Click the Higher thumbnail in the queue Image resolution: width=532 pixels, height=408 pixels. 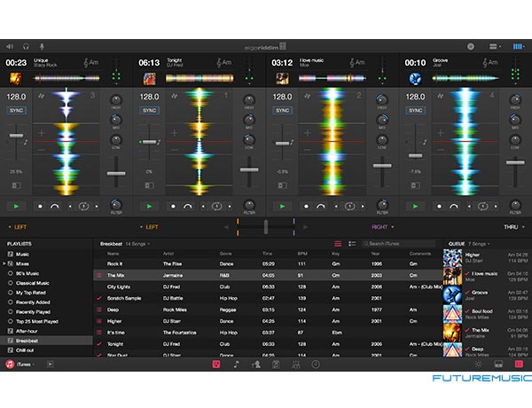[452, 258]
